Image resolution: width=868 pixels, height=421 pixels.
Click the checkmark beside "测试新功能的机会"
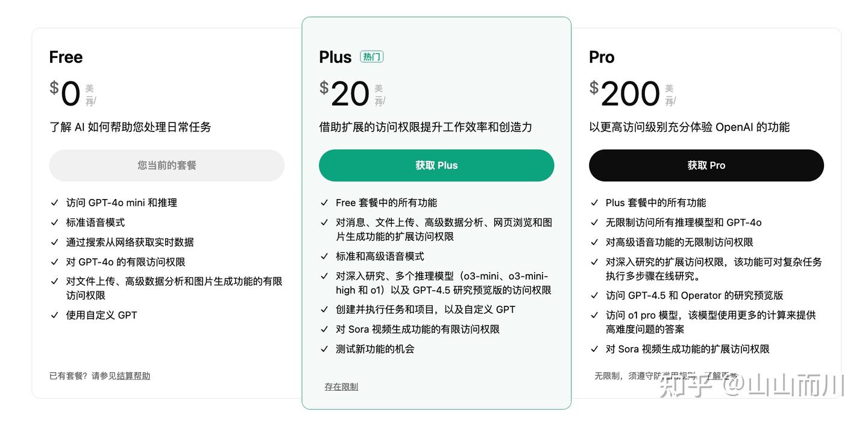[x=325, y=349]
